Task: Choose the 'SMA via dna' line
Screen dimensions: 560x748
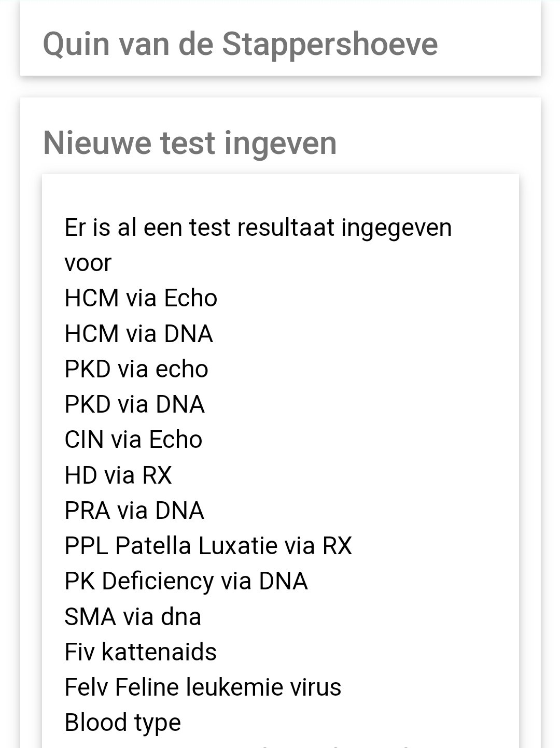Action: (132, 617)
